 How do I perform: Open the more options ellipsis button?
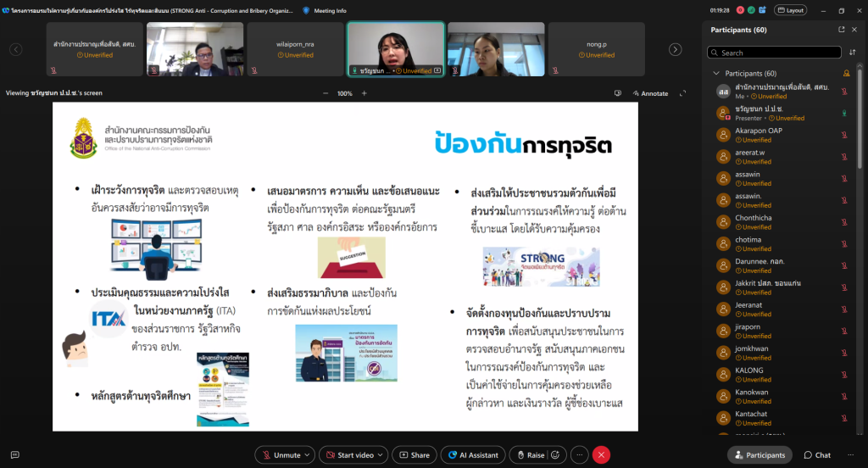[x=579, y=454]
